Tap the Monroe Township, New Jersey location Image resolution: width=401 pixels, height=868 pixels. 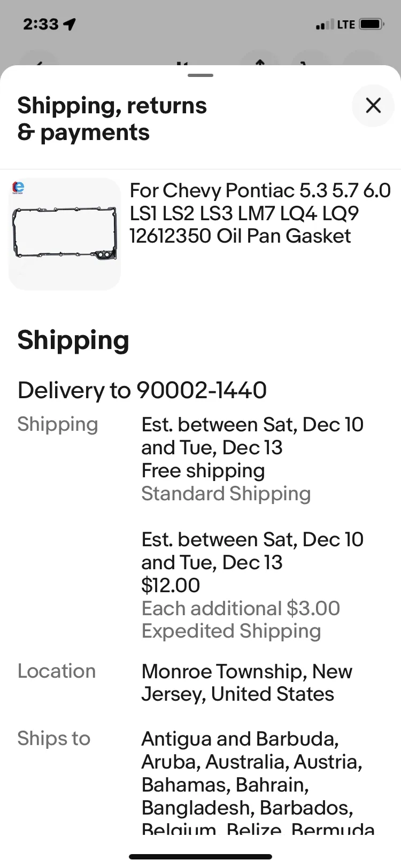247,683
